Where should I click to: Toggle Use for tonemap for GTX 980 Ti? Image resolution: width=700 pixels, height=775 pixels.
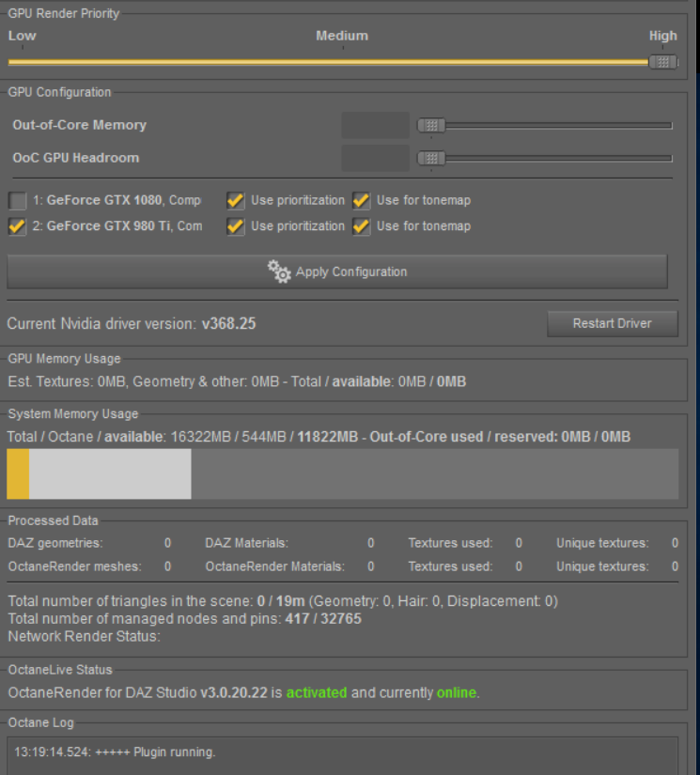(x=362, y=226)
